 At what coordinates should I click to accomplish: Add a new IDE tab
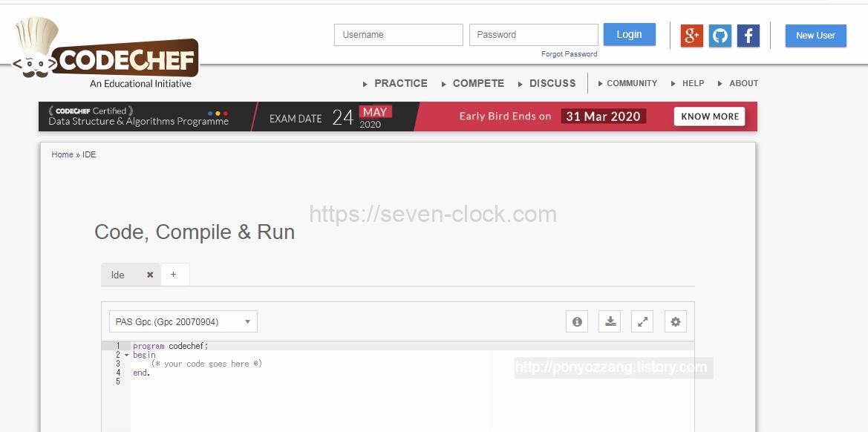[x=174, y=275]
